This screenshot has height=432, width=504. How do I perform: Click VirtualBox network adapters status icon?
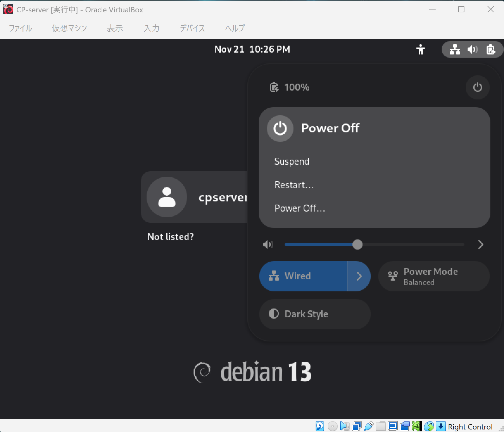tap(356, 426)
